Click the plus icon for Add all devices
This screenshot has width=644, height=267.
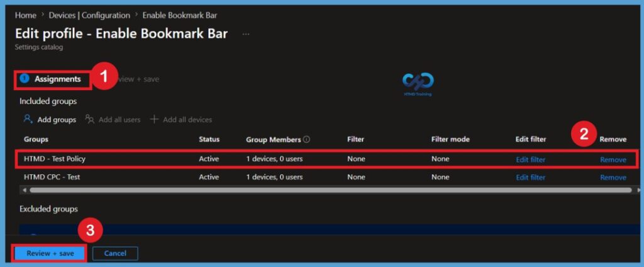point(154,119)
